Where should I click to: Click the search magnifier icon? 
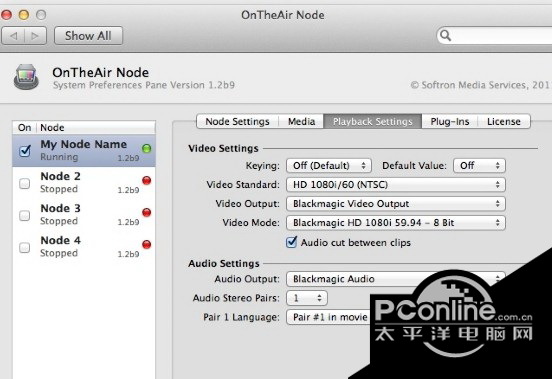pyautogui.click(x=445, y=35)
